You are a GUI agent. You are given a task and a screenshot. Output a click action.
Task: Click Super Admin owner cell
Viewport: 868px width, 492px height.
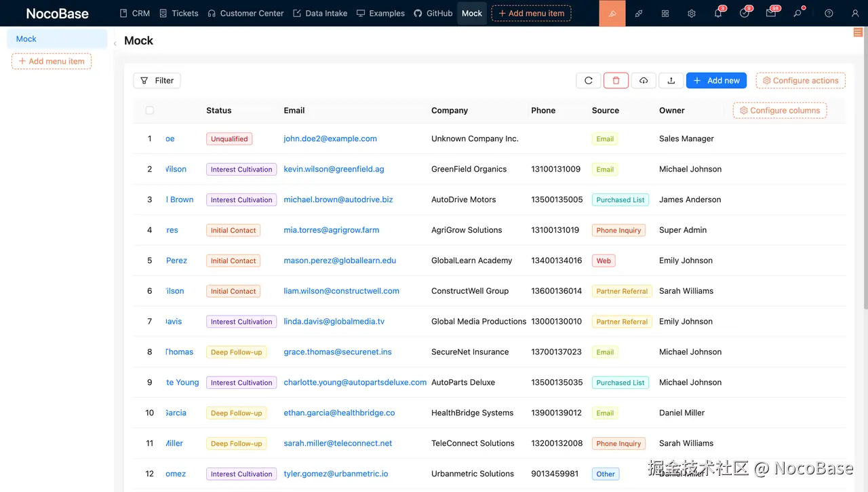click(683, 230)
